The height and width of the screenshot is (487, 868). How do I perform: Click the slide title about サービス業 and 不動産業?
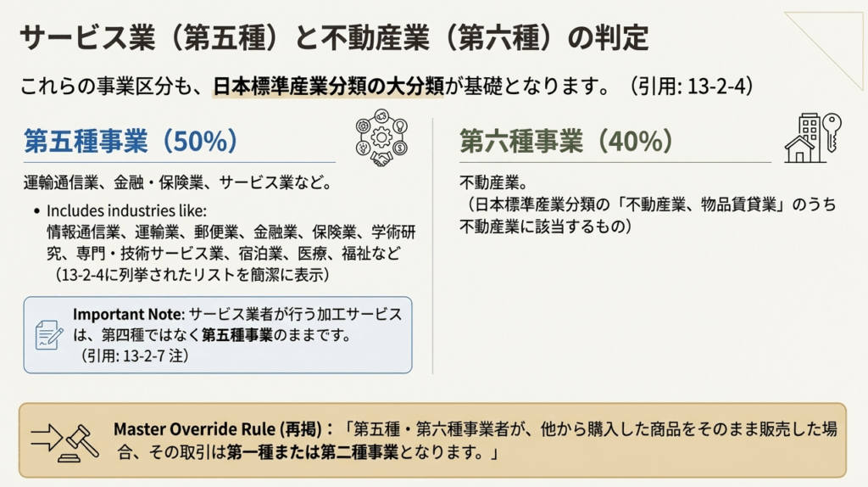[x=333, y=38]
